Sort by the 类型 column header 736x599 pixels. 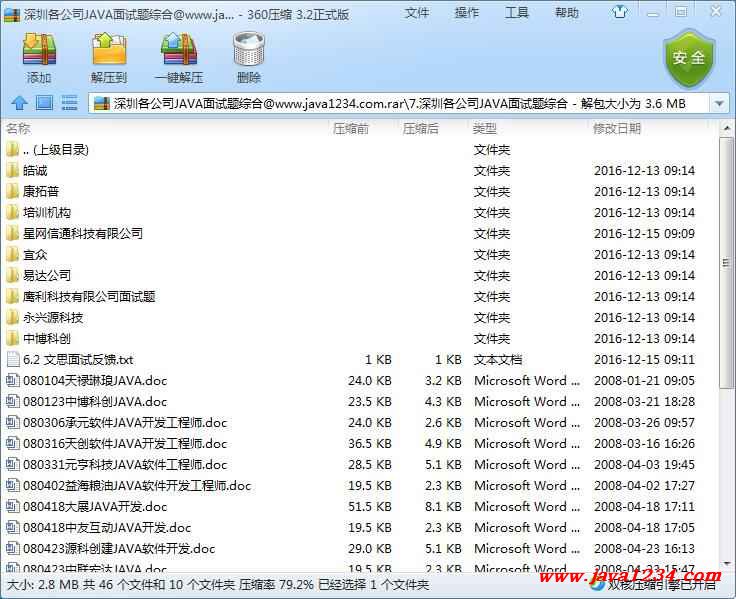[484, 128]
